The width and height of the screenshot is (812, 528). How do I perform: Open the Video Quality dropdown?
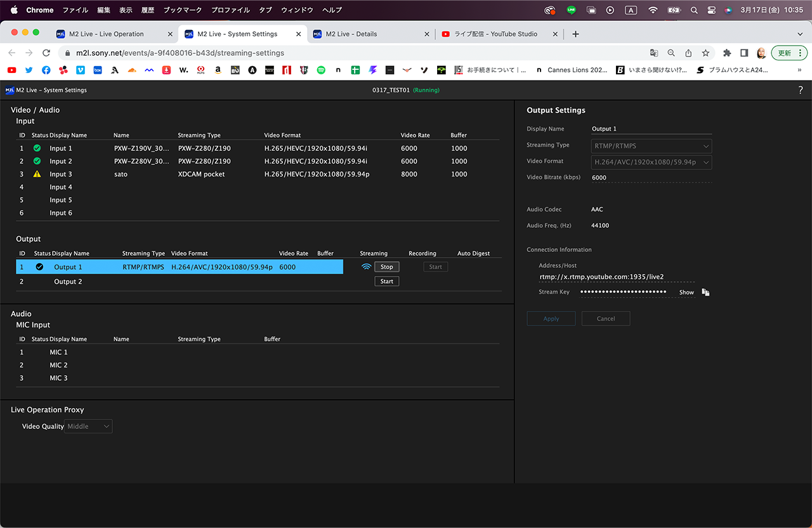pos(88,426)
